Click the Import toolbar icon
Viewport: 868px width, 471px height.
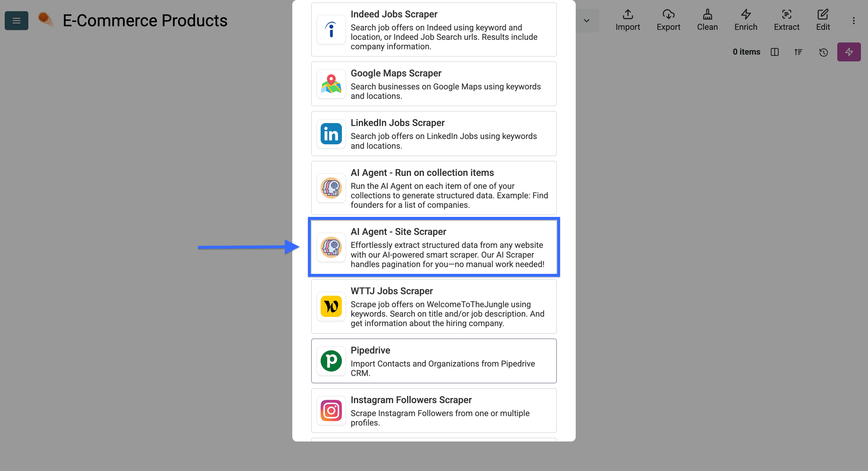(x=627, y=20)
